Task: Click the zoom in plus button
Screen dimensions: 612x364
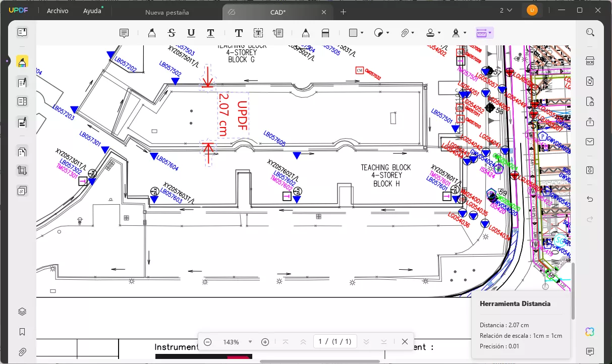Action: tap(265, 342)
